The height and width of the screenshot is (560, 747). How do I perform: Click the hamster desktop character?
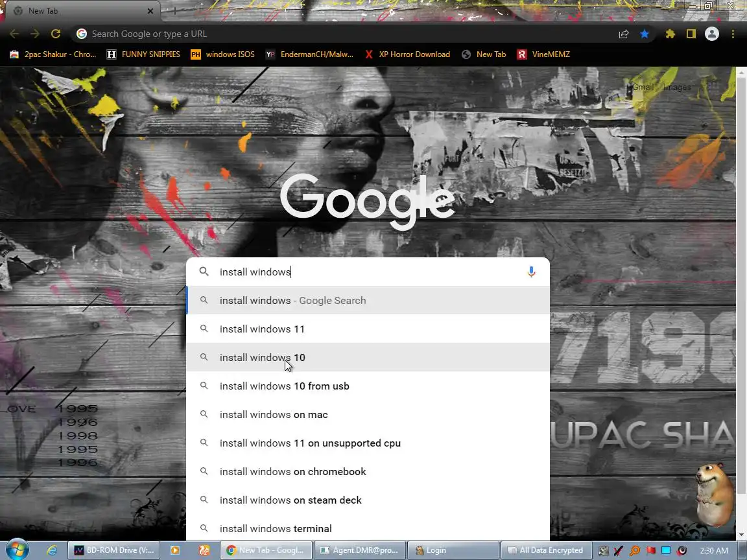[715, 495]
